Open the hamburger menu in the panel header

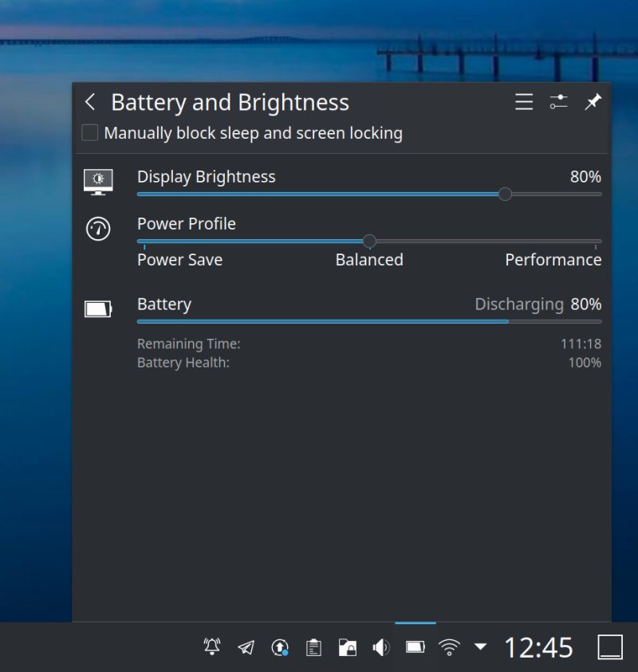(x=524, y=102)
